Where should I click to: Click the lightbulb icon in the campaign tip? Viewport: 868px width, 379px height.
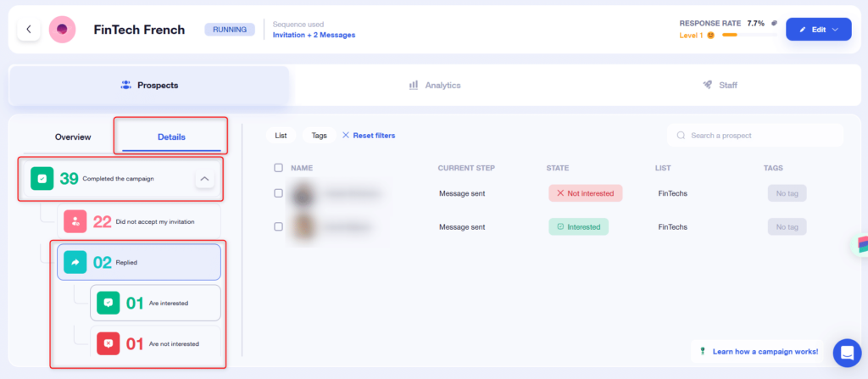pos(703,351)
